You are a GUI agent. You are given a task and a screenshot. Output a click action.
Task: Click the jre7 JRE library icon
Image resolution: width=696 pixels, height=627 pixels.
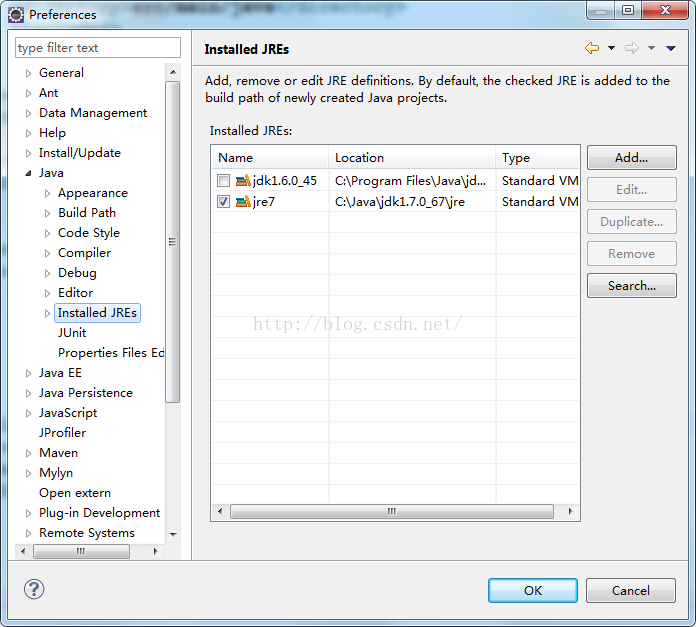tap(243, 202)
